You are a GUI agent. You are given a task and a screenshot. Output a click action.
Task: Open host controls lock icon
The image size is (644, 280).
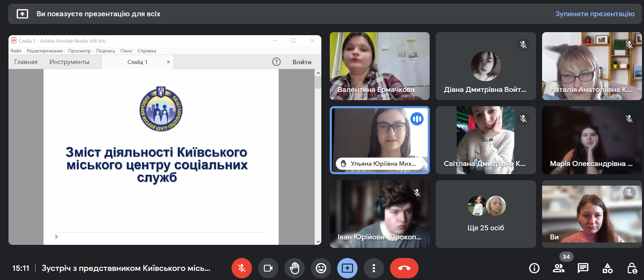pyautogui.click(x=632, y=269)
